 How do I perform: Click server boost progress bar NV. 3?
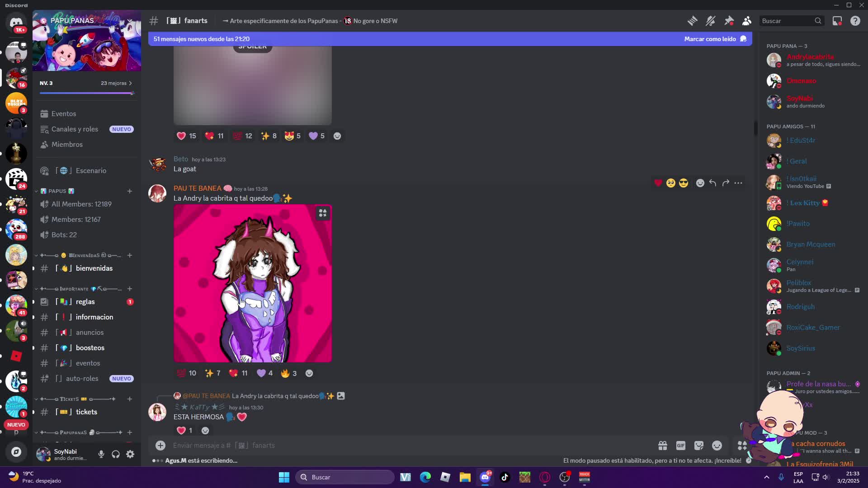[x=87, y=93]
